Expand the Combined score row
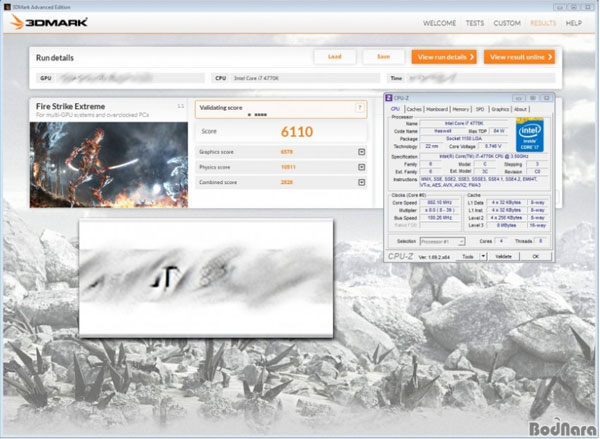This screenshot has width=600, height=439. coord(361,182)
